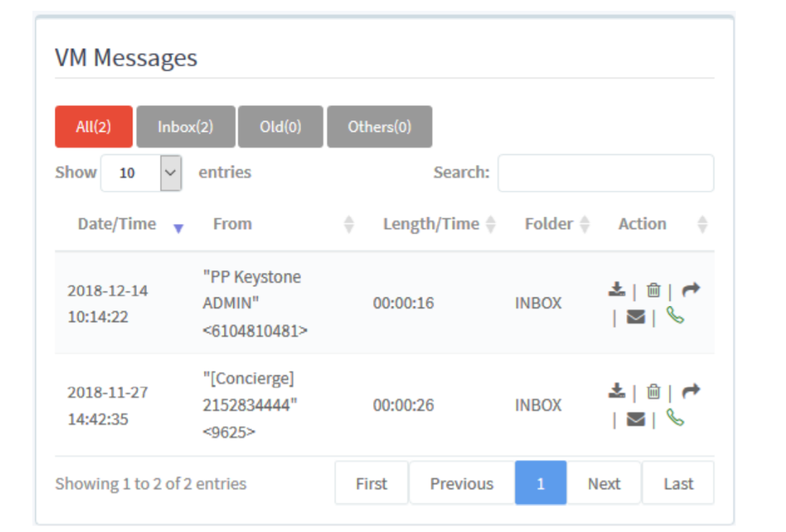Viewport: 786px width, 532px height.
Task: Click the Folder column header
Action: point(549,224)
